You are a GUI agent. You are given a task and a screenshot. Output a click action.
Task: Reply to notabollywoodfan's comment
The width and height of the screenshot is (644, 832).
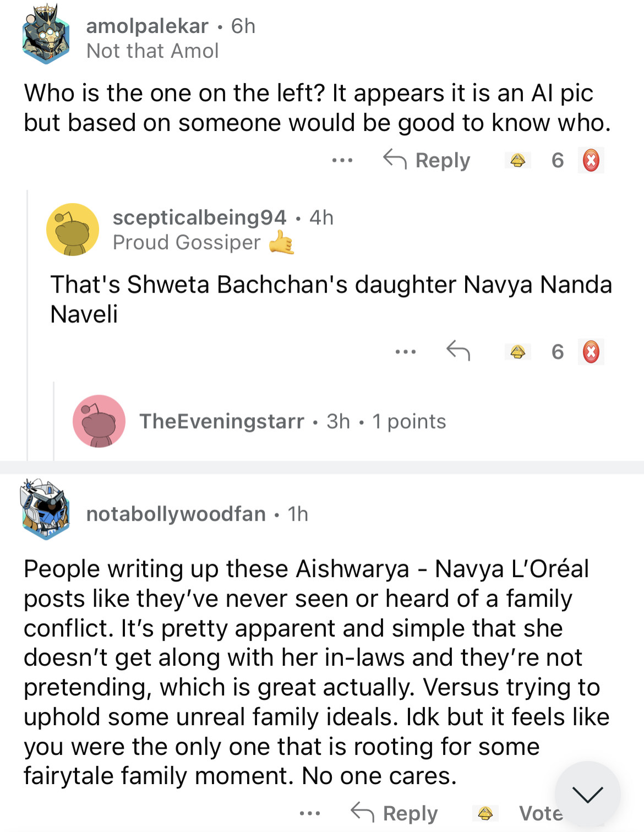pyautogui.click(x=395, y=813)
